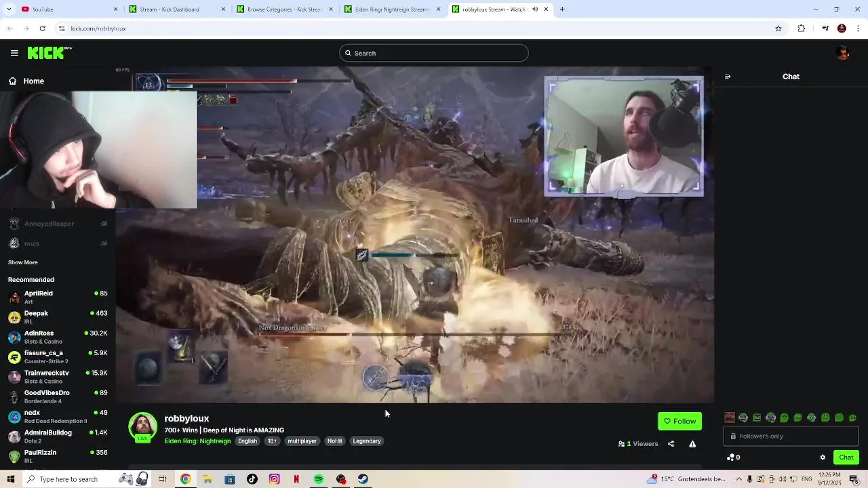
Task: Open AdinRoss's recommended channel
Action: pyautogui.click(x=58, y=337)
